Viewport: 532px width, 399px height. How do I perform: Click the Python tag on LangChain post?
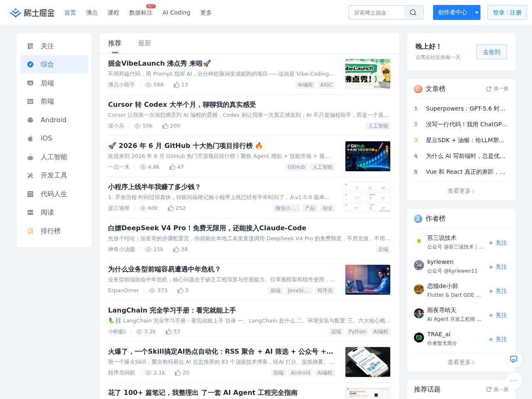tap(357, 332)
